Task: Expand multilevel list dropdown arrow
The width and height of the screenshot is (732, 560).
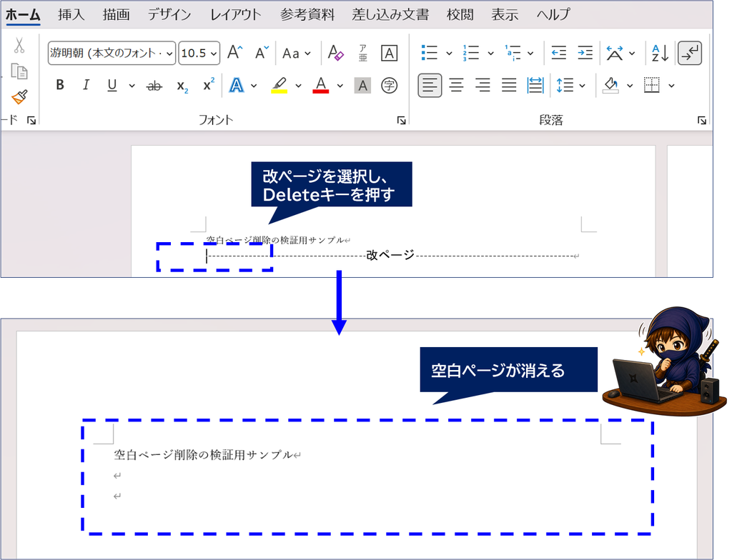Action: click(x=531, y=53)
